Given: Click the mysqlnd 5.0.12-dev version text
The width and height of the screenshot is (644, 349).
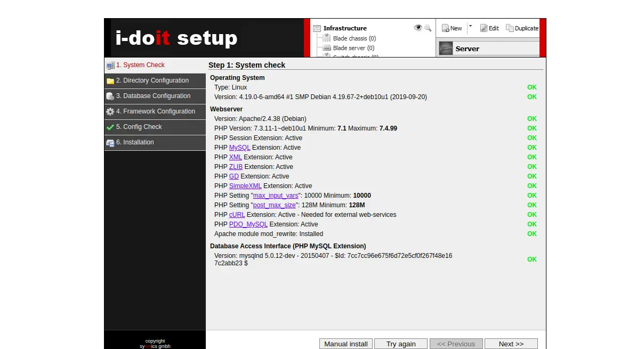Looking at the screenshot, I should pos(333,259).
